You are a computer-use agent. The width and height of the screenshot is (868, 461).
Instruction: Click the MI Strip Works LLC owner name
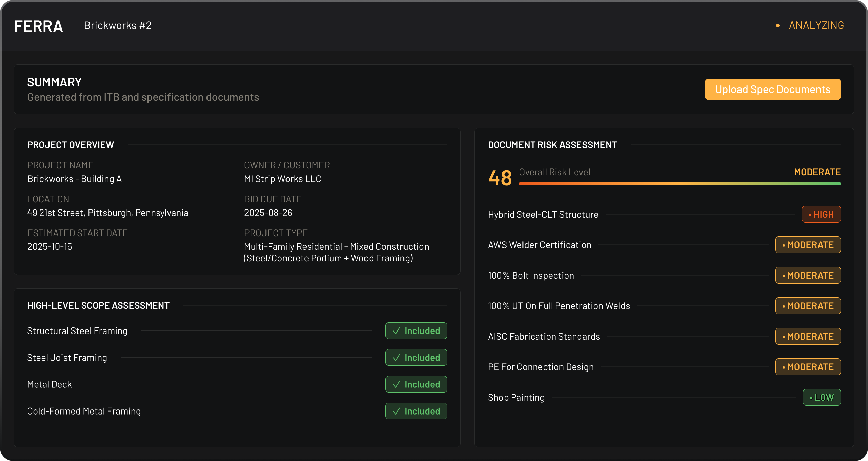coord(282,179)
